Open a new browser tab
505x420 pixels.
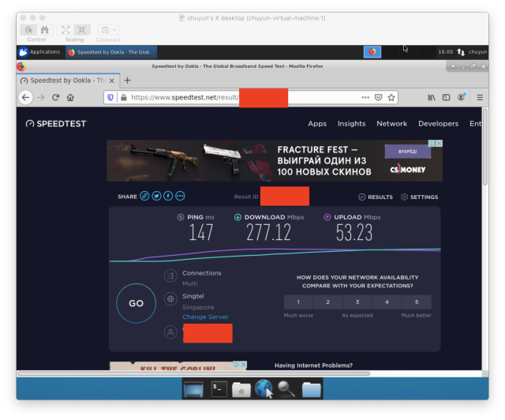(x=128, y=81)
